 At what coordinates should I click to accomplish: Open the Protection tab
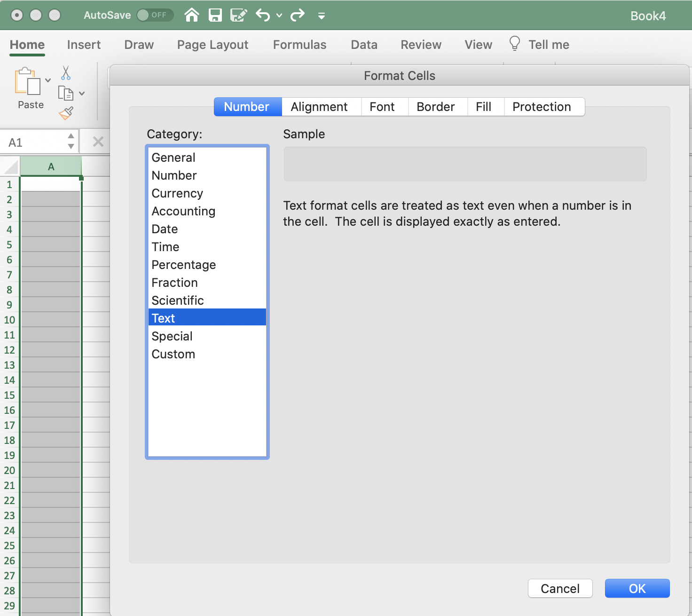[x=542, y=107]
